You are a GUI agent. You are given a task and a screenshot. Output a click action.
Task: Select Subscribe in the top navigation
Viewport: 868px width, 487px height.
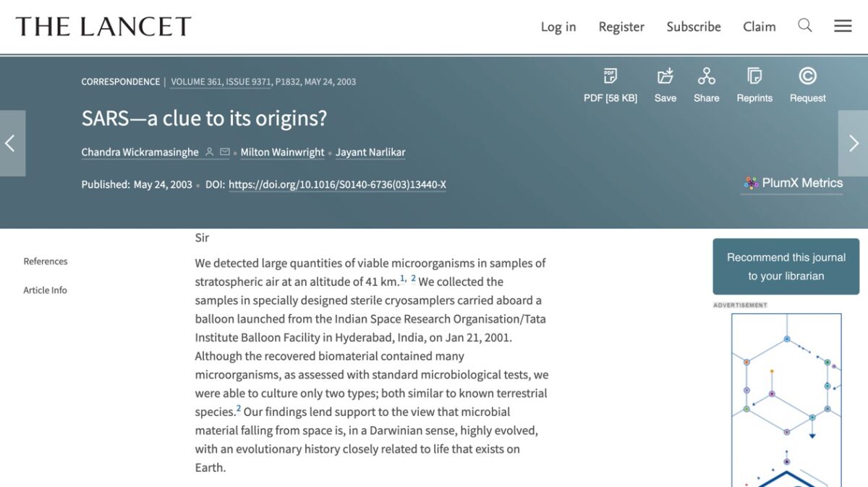coord(694,27)
